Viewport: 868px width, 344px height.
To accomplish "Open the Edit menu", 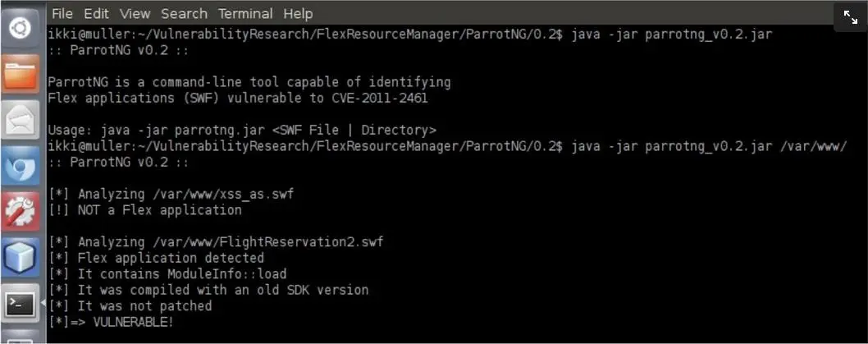I will (x=96, y=14).
